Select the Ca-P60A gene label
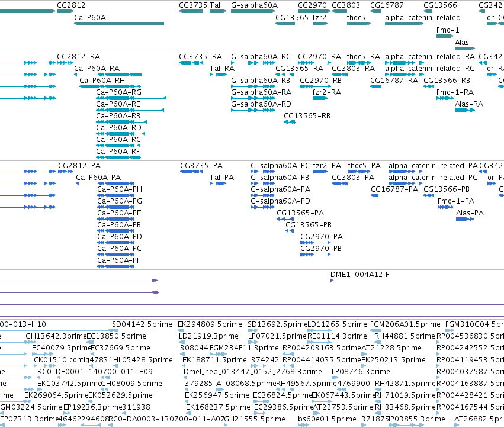The width and height of the screenshot is (504, 428). (x=90, y=18)
